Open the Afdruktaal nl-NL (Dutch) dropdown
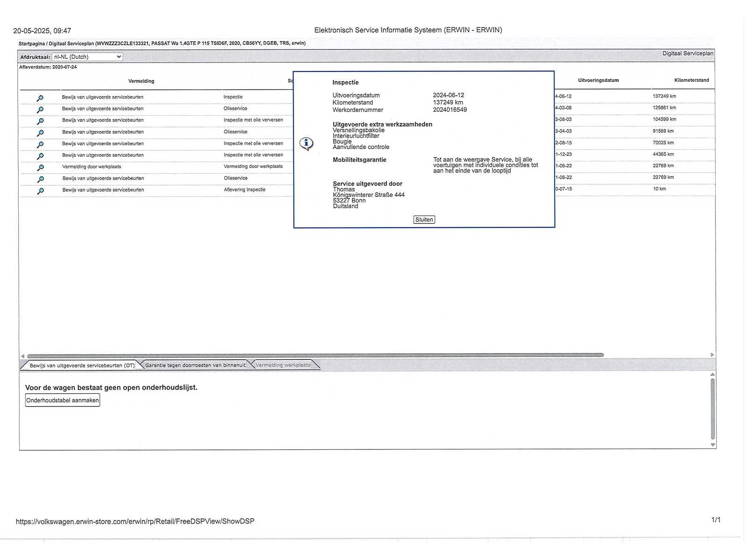Viewport: 747px width, 560px height. [x=87, y=57]
